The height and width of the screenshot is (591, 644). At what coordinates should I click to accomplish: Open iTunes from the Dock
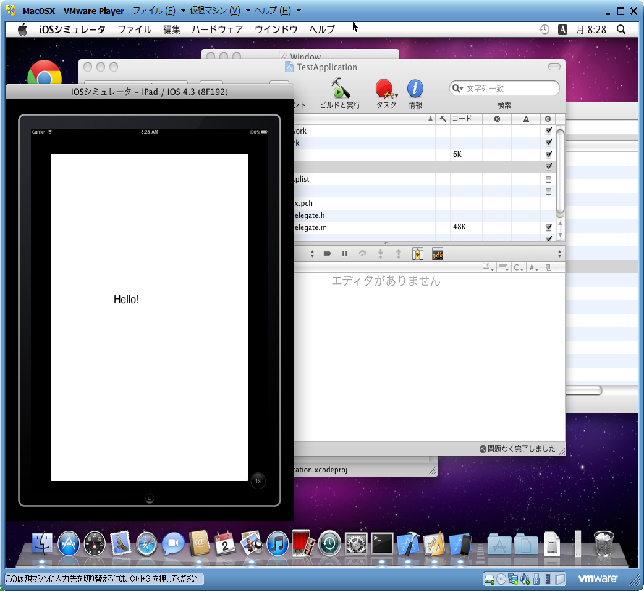tap(278, 543)
